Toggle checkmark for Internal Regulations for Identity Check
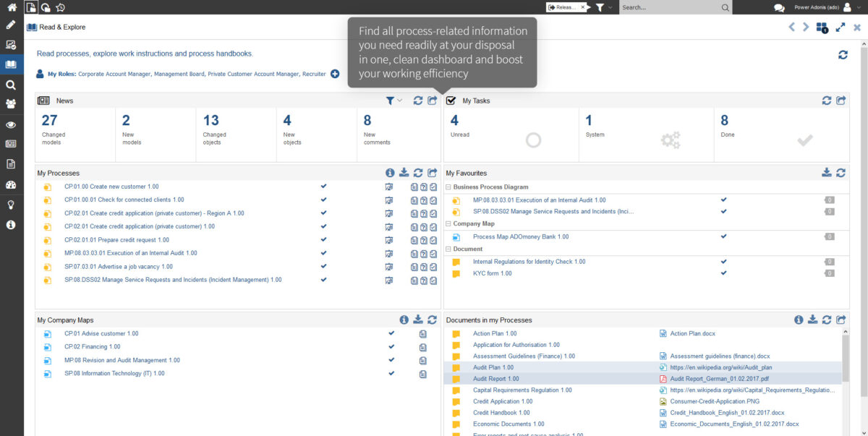 (724, 261)
